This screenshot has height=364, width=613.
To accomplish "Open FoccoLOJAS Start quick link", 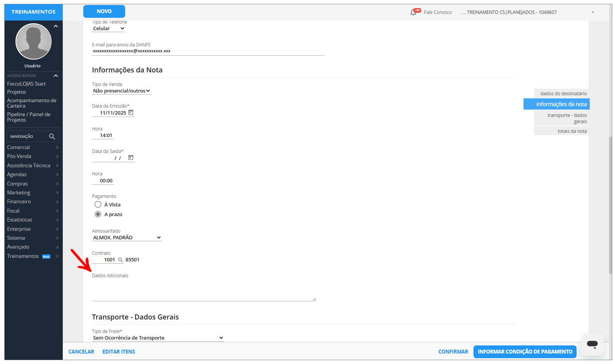I will 26,84.
